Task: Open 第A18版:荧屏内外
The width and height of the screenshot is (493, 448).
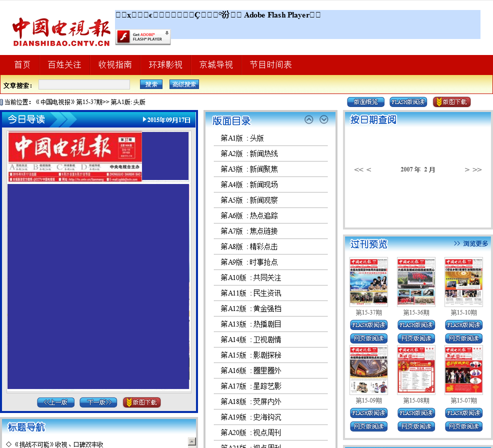Action: coord(251,402)
